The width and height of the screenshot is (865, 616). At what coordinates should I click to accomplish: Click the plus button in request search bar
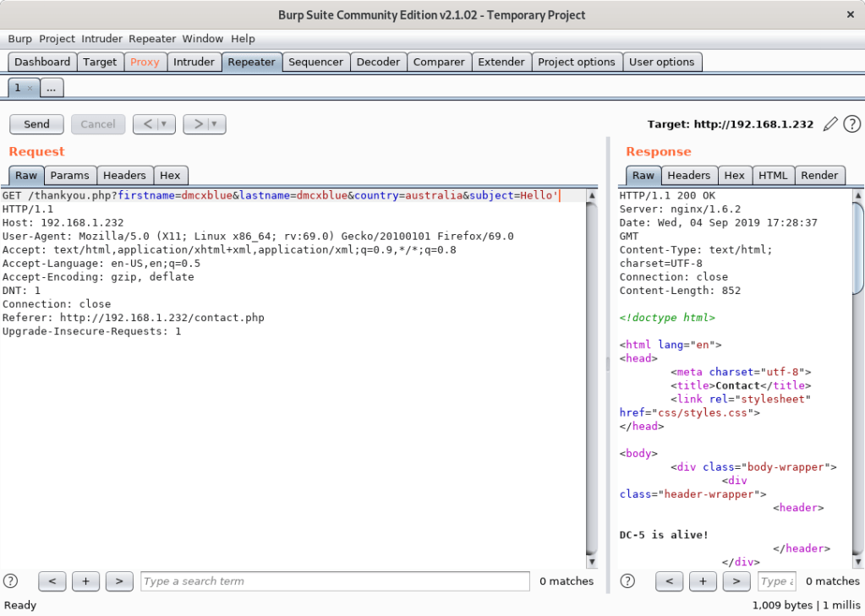pyautogui.click(x=85, y=581)
